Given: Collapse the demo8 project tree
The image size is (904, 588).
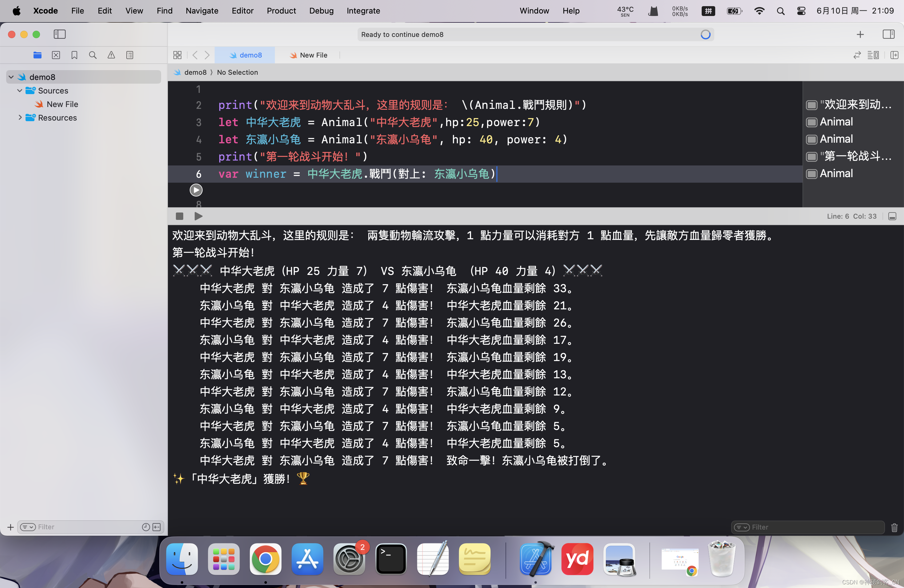Looking at the screenshot, I should tap(11, 77).
